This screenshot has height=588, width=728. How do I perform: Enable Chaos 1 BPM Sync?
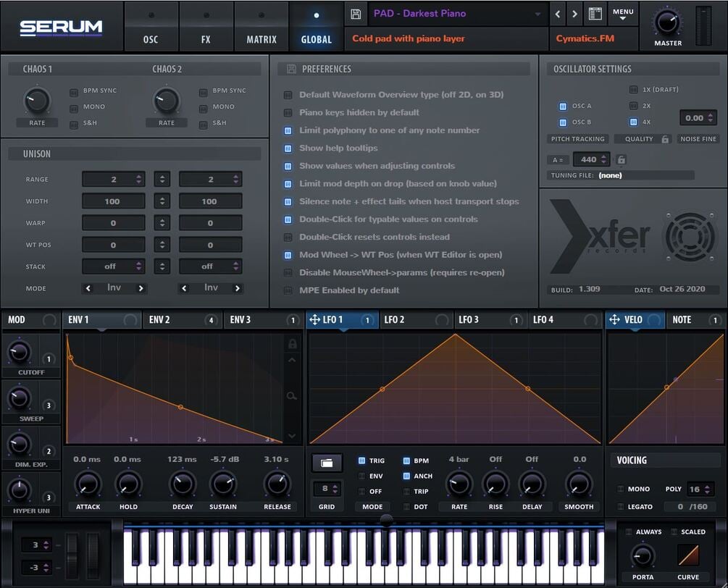(x=74, y=93)
